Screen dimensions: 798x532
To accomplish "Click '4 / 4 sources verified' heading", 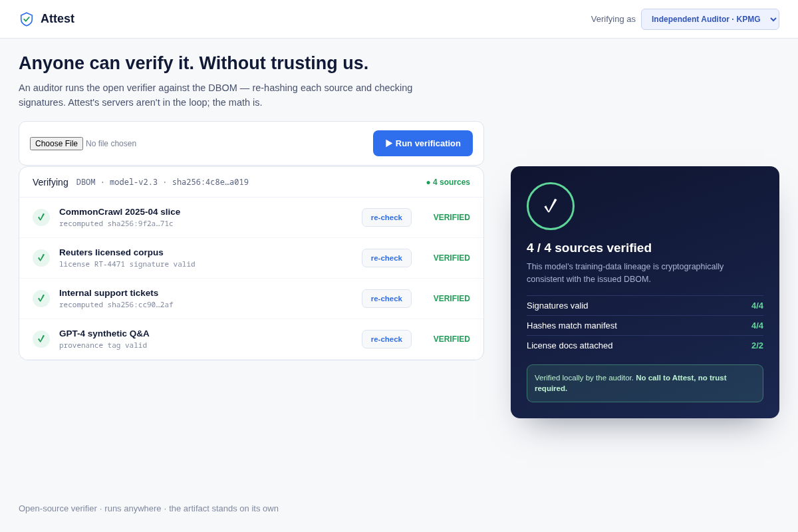I will pyautogui.click(x=589, y=248).
